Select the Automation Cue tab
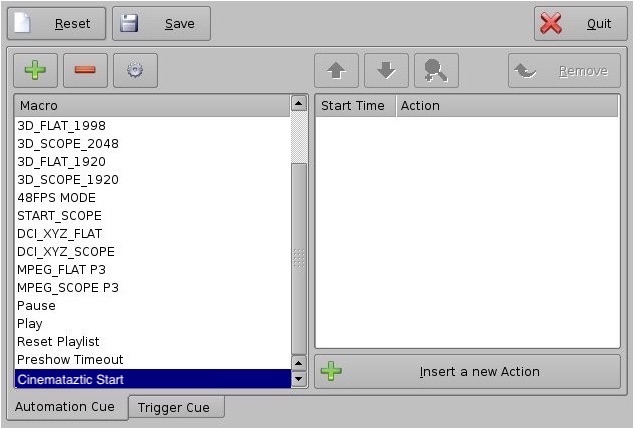Viewport: 633px width, 428px height. coord(67,407)
